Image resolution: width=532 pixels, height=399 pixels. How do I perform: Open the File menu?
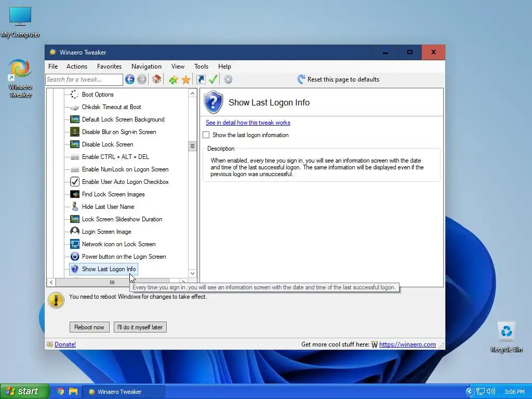(53, 66)
